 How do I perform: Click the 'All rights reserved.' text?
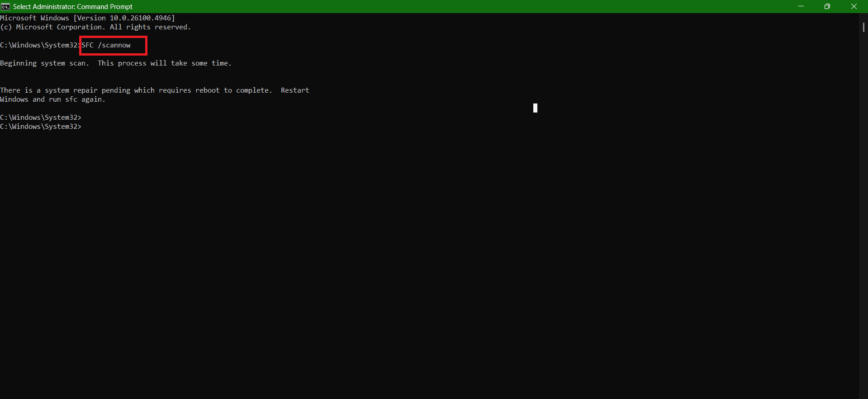[x=150, y=27]
